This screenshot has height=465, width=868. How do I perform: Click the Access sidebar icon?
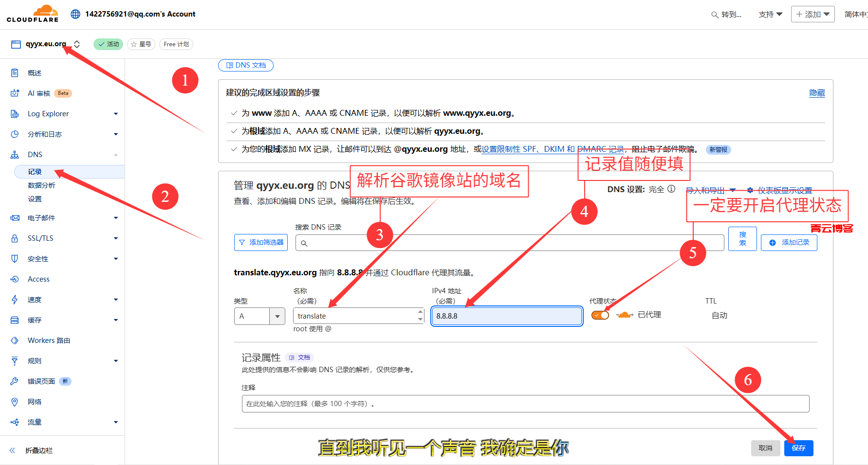pos(15,279)
